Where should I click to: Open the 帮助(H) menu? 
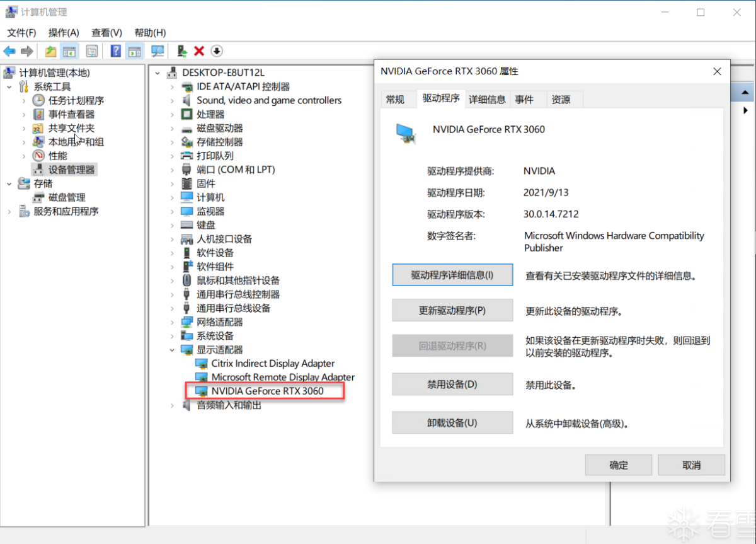tap(150, 33)
